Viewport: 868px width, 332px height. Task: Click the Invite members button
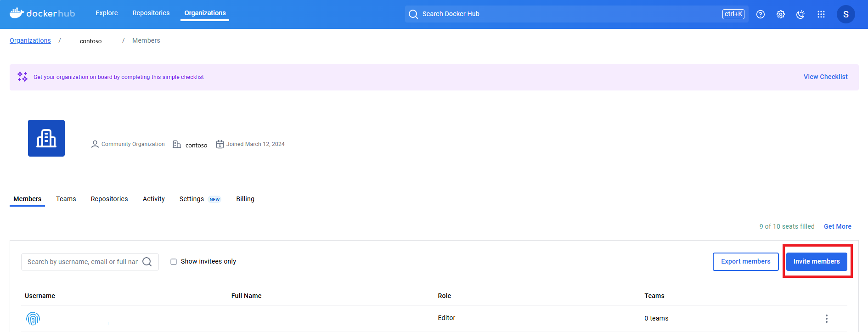[x=817, y=261]
